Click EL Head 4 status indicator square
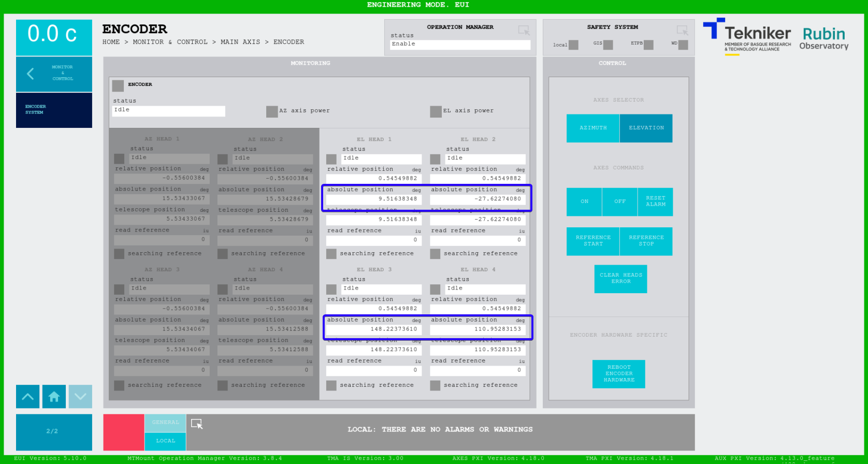The width and height of the screenshot is (868, 464). tap(435, 289)
